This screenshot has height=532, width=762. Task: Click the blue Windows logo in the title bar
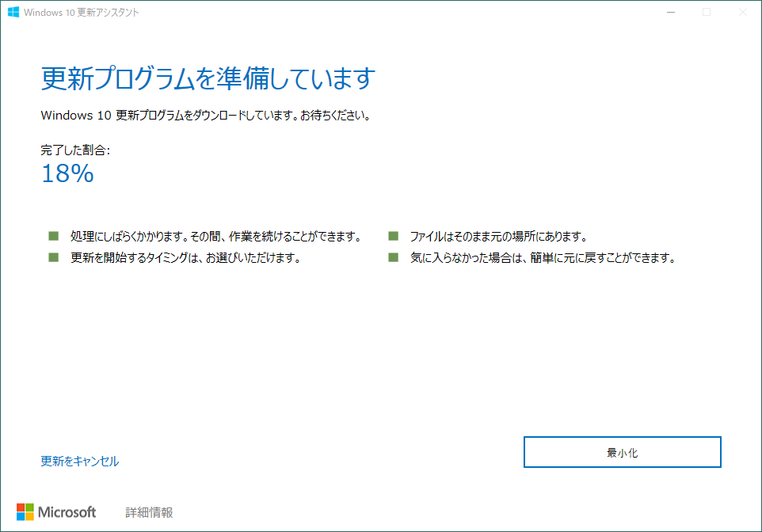click(x=13, y=12)
